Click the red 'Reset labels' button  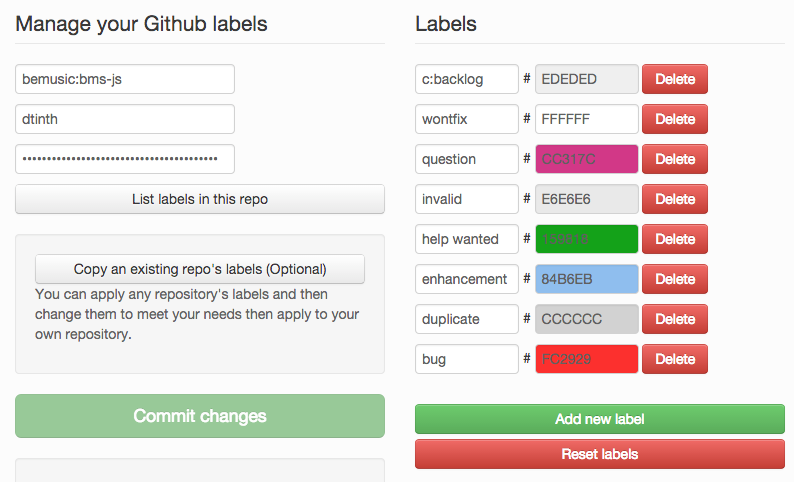pyautogui.click(x=599, y=454)
